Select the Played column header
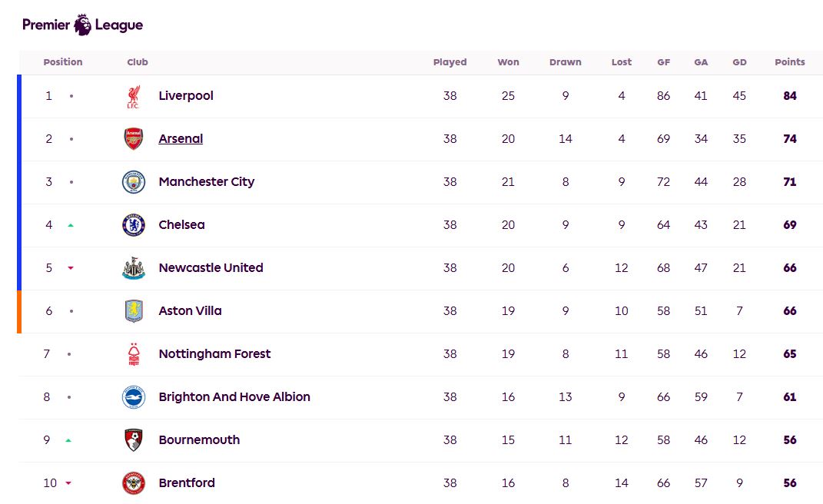This screenshot has width=823, height=504. click(450, 62)
